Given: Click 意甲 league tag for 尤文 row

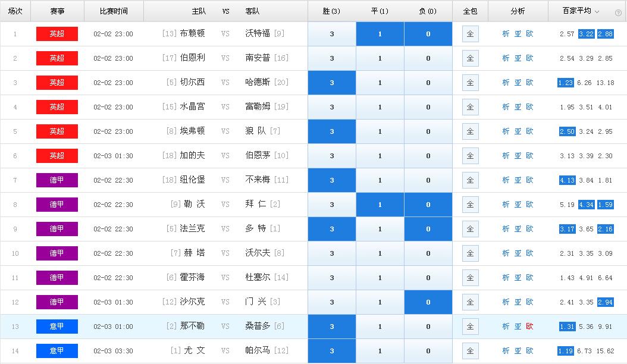Looking at the screenshot, I should [57, 351].
